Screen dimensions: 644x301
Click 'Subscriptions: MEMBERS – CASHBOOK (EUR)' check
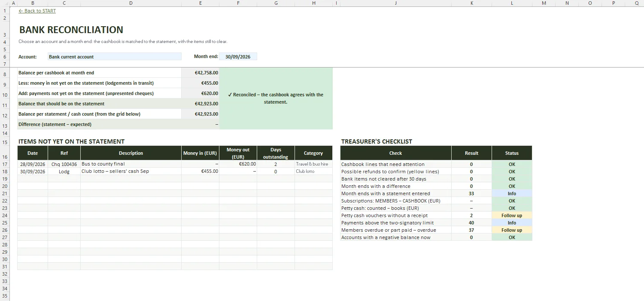click(x=395, y=201)
